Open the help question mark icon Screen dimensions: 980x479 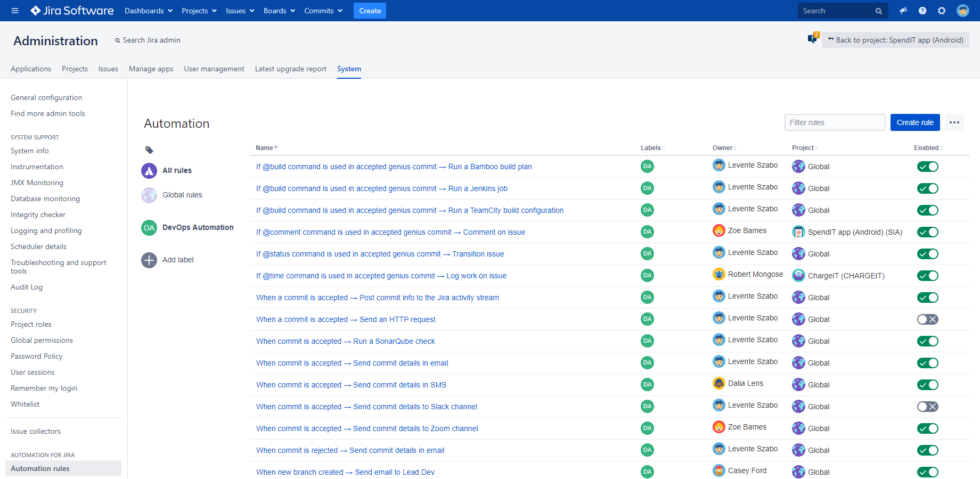[922, 10]
